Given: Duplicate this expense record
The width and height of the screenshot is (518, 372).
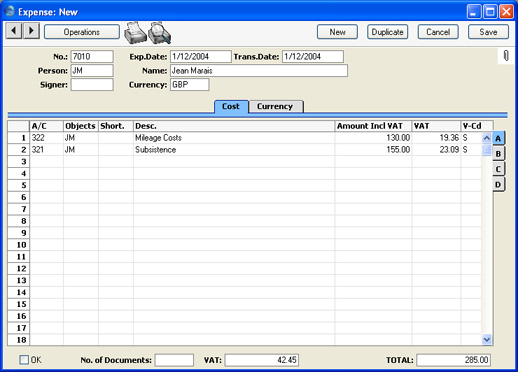Looking at the screenshot, I should 387,32.
